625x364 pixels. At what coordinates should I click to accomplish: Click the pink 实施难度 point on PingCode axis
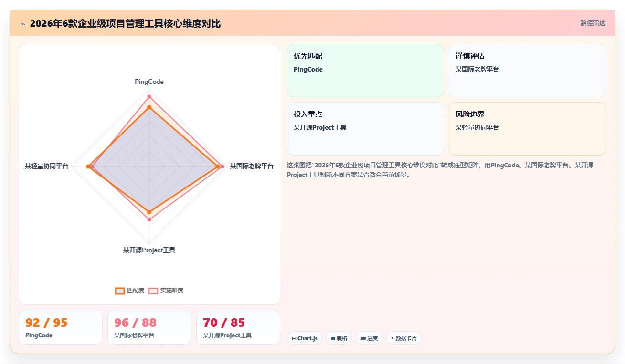pyautogui.click(x=149, y=96)
